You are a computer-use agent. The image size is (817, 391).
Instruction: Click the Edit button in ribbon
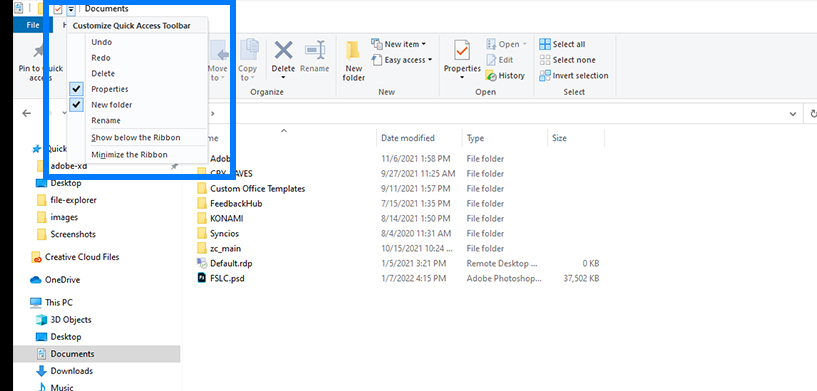(500, 60)
